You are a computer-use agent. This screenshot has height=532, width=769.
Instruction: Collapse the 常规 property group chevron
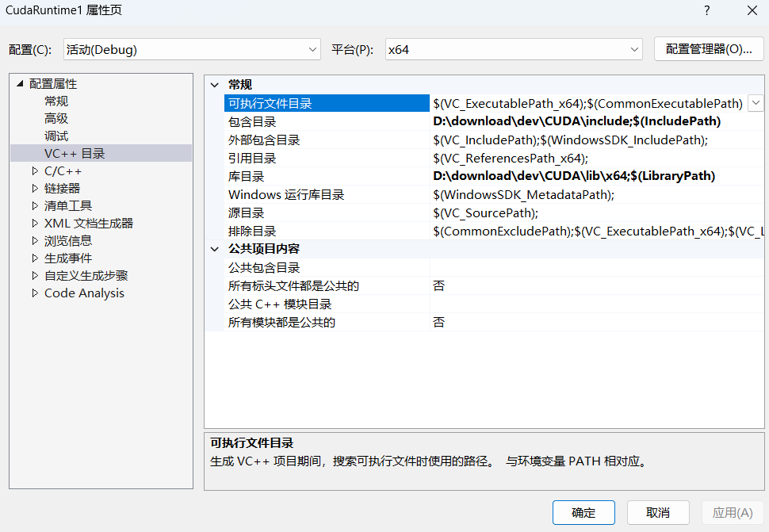[x=215, y=85]
